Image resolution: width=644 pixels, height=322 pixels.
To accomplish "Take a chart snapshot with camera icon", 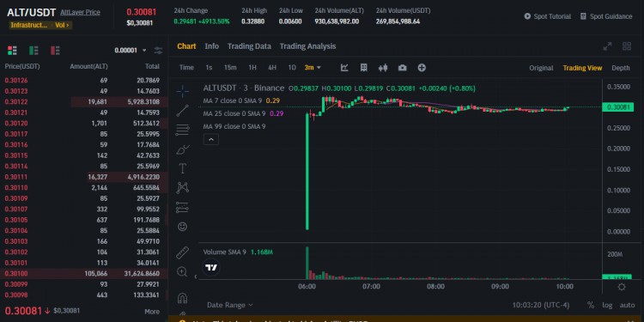I will pyautogui.click(x=402, y=68).
